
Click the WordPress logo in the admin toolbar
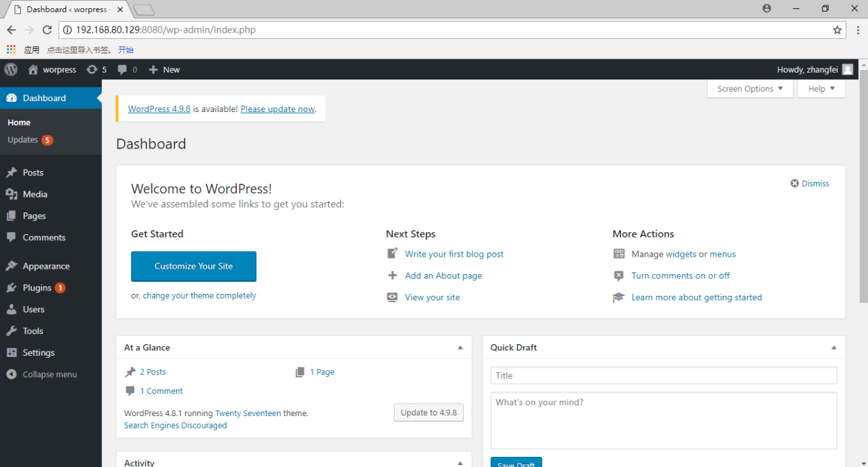pos(10,69)
